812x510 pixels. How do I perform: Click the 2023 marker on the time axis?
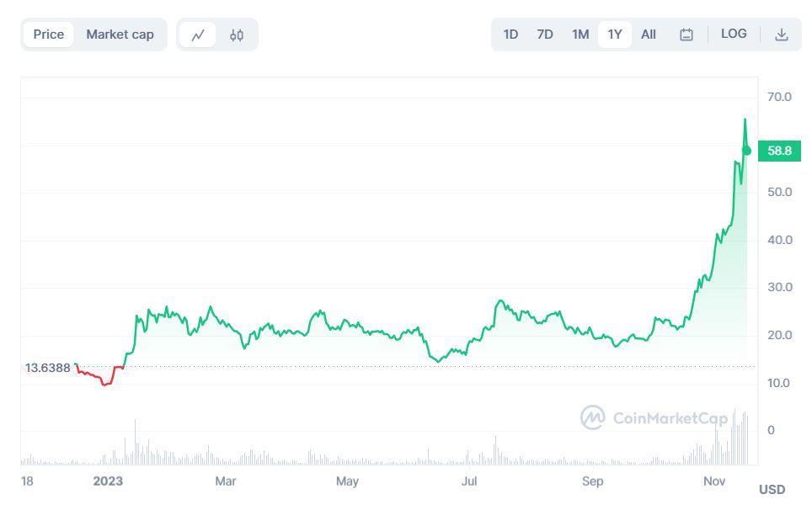108,481
